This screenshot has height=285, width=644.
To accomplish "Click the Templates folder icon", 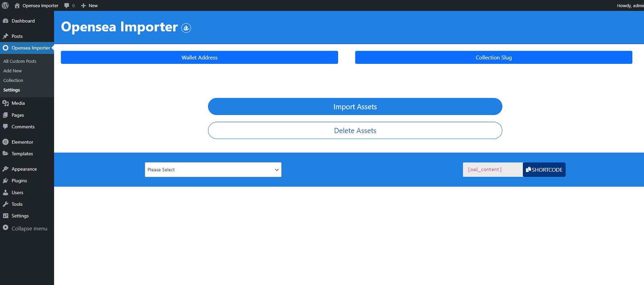I will 6,154.
